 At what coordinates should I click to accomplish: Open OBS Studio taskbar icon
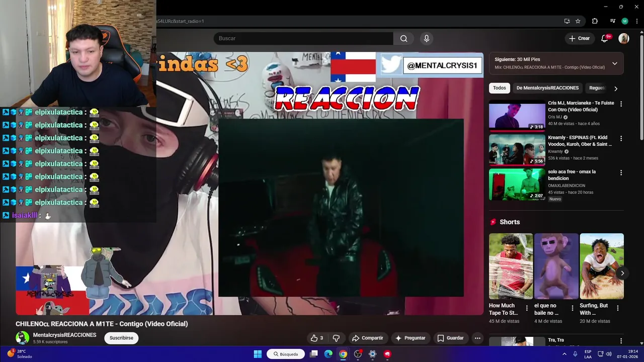pos(358,354)
